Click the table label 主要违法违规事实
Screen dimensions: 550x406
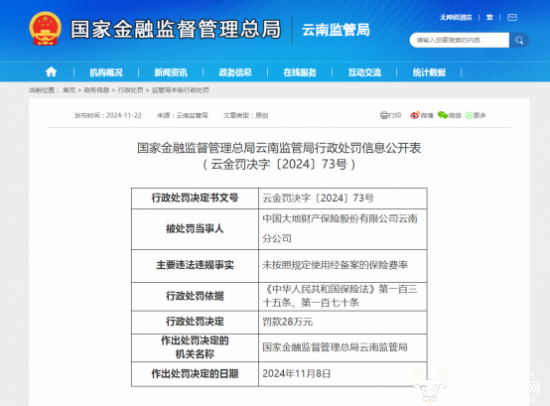tap(195, 265)
